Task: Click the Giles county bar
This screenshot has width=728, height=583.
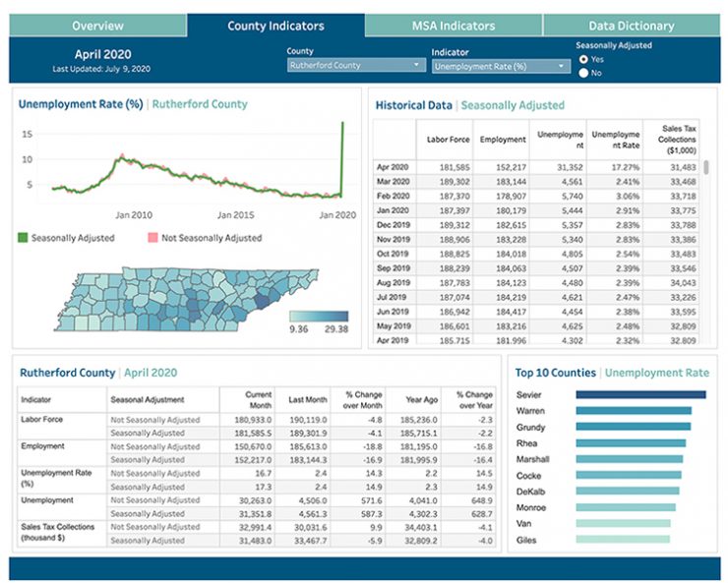Action: (622, 539)
